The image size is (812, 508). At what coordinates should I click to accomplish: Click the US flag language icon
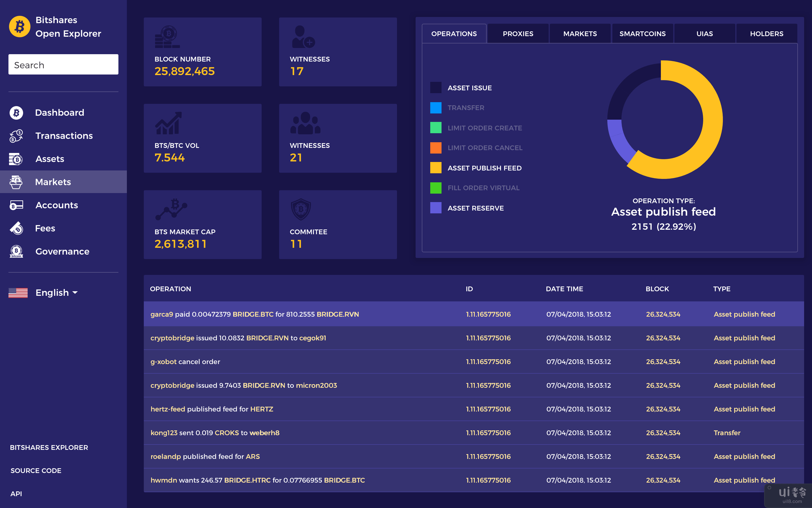click(18, 293)
